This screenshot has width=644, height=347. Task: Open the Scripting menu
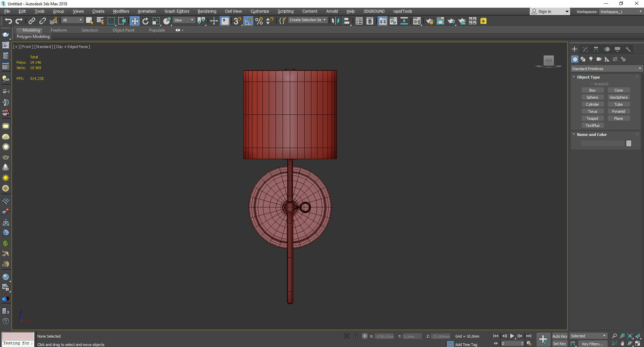coord(286,11)
